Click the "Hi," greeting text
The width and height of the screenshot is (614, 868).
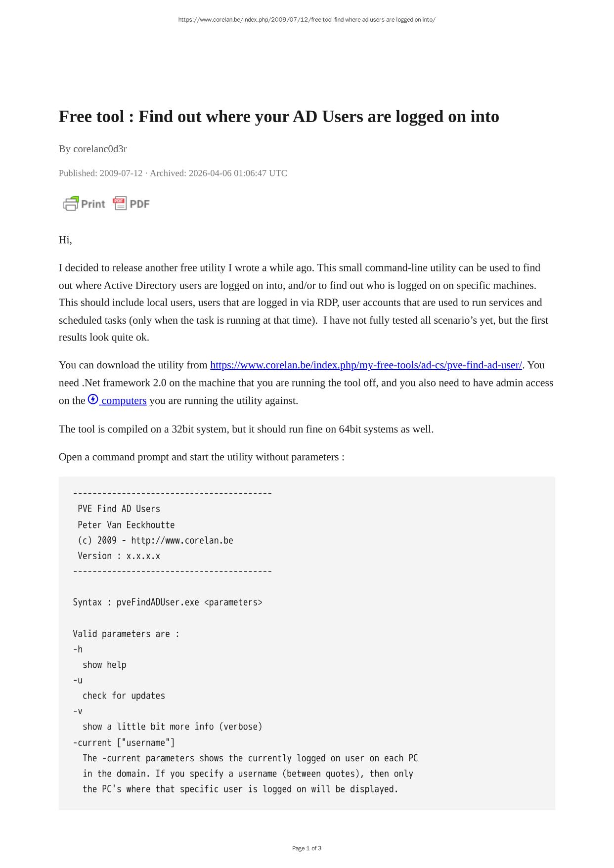(x=65, y=240)
